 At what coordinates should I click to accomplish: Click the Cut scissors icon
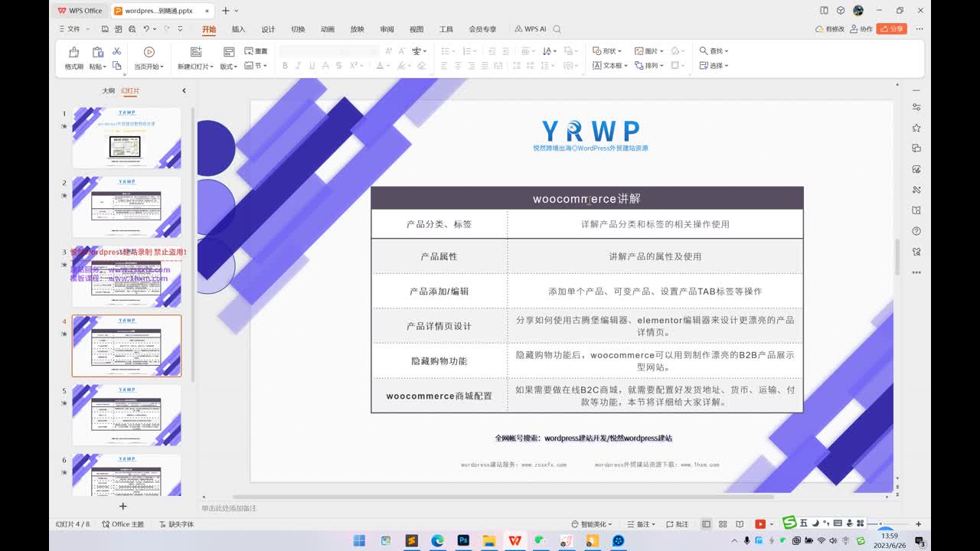[x=116, y=51]
